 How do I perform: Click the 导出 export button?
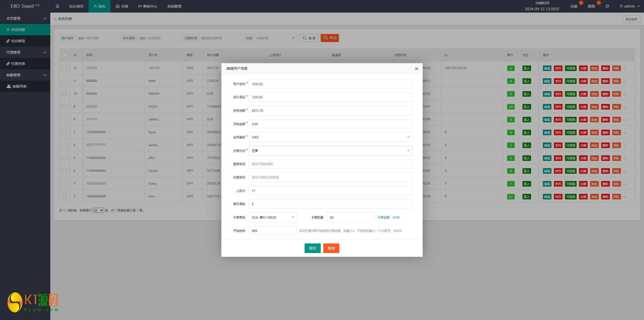pyautogui.click(x=330, y=38)
